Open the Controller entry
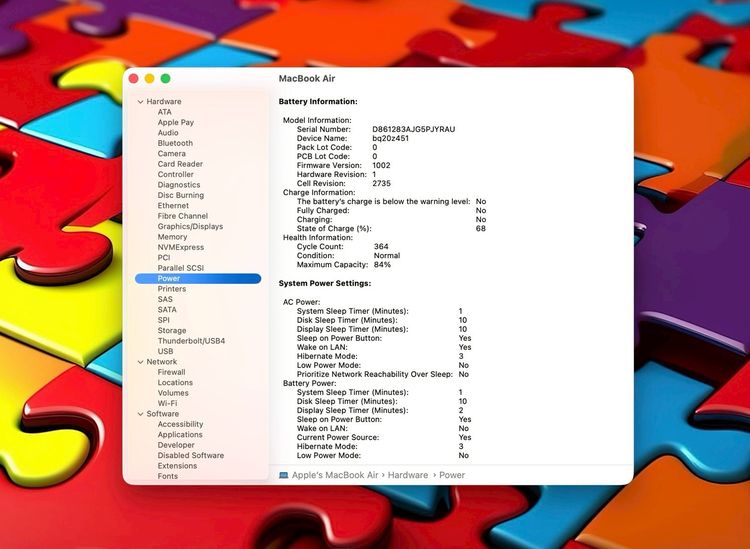Viewport: 750px width, 549px height. click(176, 175)
